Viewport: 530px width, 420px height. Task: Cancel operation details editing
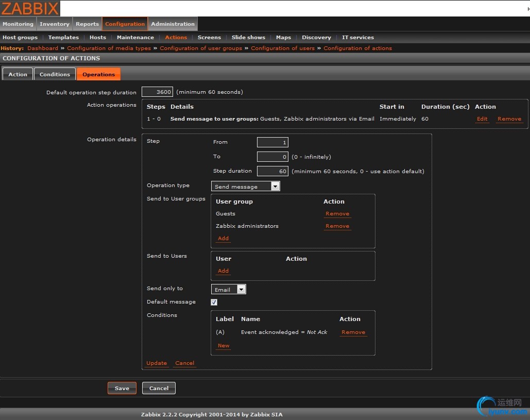pyautogui.click(x=184, y=363)
